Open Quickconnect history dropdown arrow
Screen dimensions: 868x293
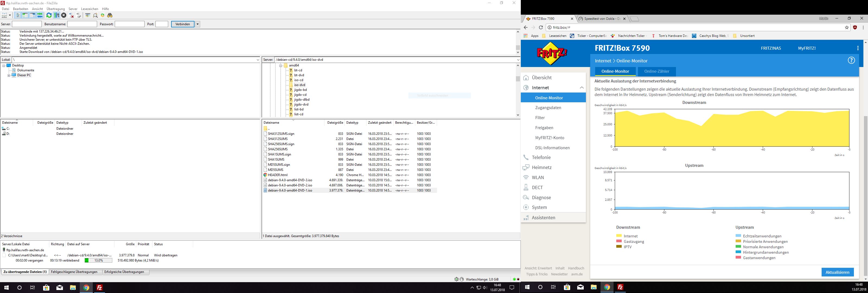click(198, 24)
